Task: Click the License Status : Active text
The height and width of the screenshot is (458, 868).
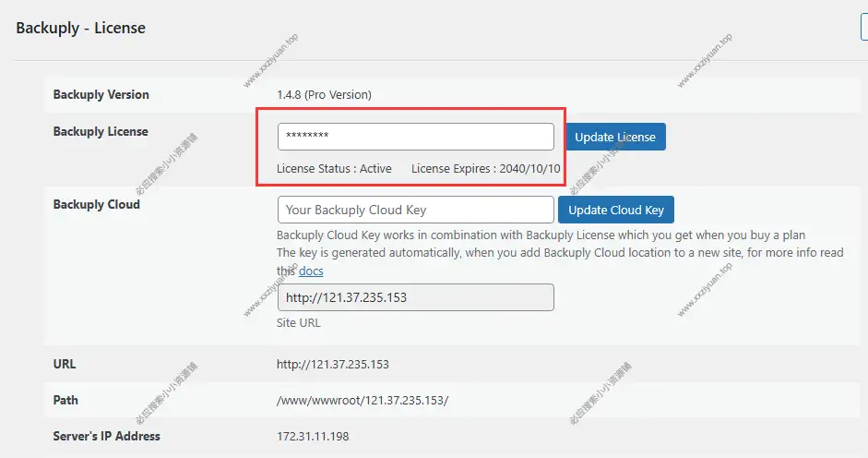Action: pyautogui.click(x=334, y=169)
